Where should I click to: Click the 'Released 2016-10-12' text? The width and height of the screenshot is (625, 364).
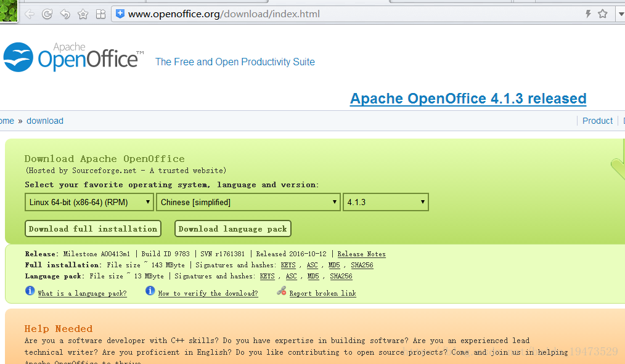point(291,254)
